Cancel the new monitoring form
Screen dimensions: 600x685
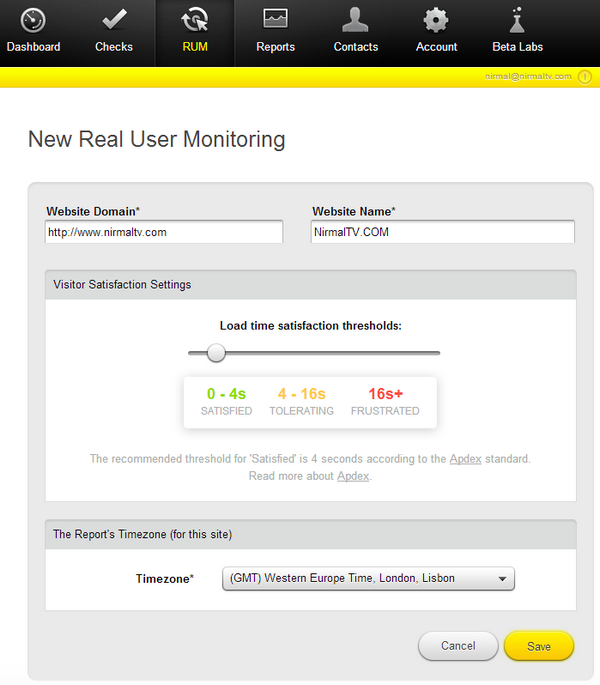pos(458,646)
